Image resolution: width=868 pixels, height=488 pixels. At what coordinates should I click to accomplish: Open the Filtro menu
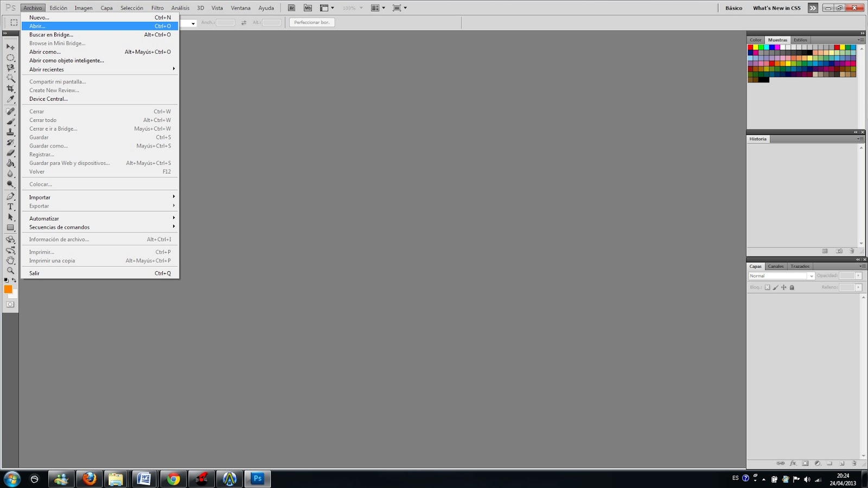click(157, 8)
